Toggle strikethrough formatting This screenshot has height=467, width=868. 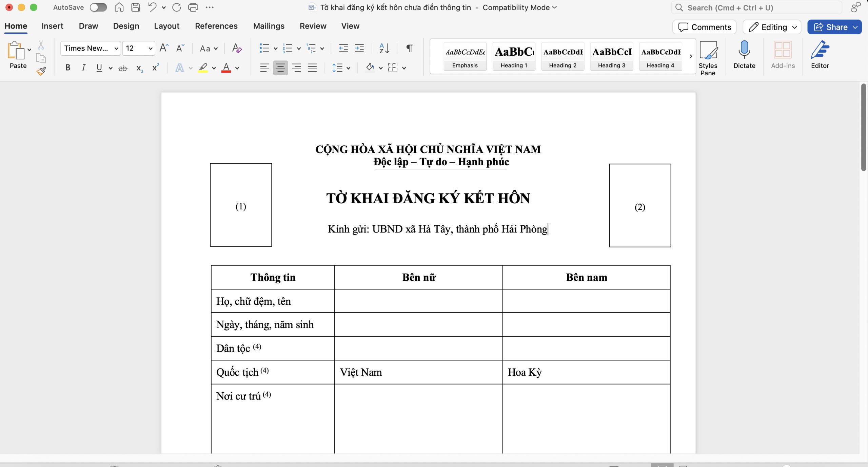tap(123, 68)
